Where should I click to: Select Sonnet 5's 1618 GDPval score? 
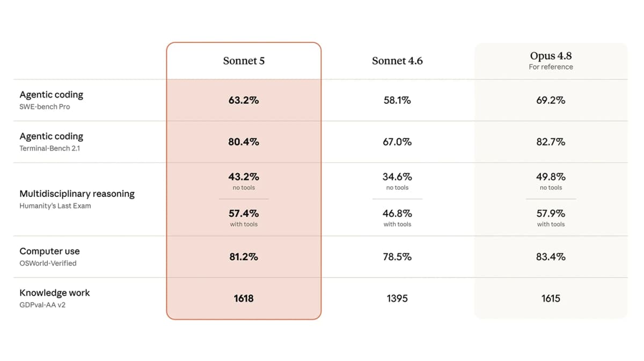coord(244,298)
